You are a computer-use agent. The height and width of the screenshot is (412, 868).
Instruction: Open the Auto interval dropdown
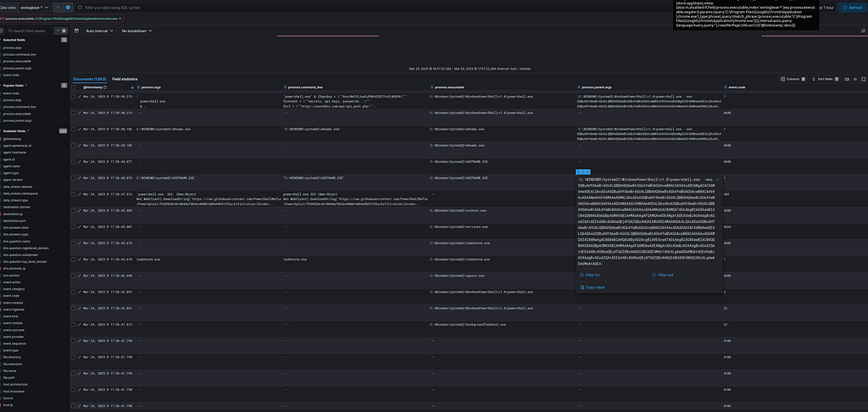[100, 31]
